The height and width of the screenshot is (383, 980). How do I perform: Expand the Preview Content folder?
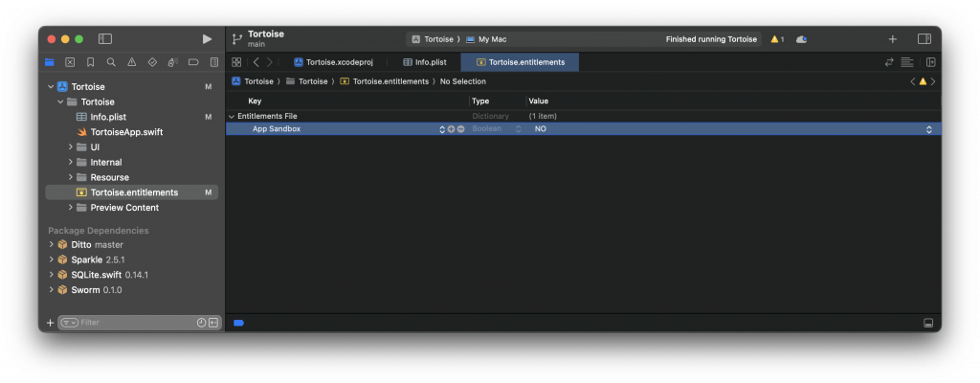tap(71, 207)
